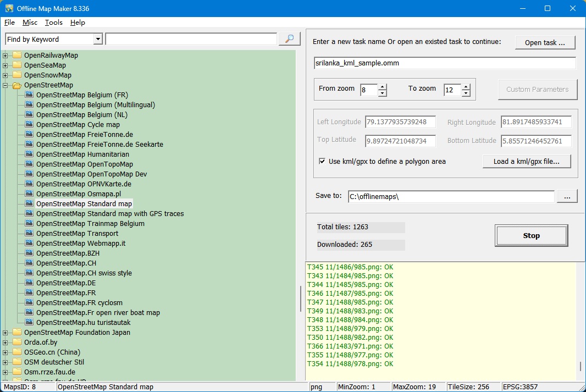Image resolution: width=586 pixels, height=392 pixels.
Task: Select OpenStreetMap OpenTopoMap tree item
Action: pos(85,164)
